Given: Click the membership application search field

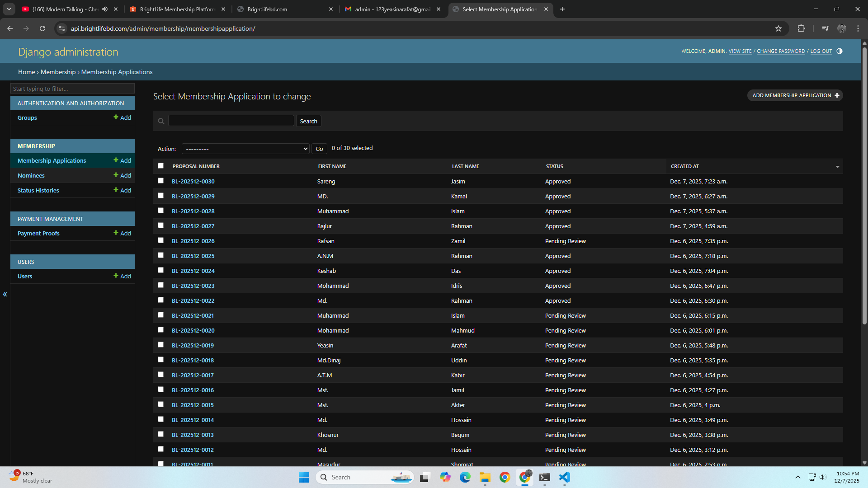Looking at the screenshot, I should (231, 121).
